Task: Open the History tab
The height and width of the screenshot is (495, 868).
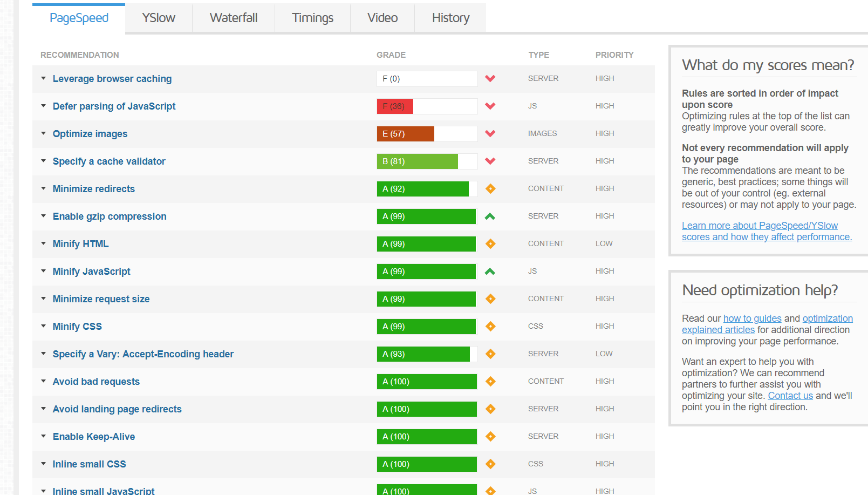Action: click(x=450, y=18)
